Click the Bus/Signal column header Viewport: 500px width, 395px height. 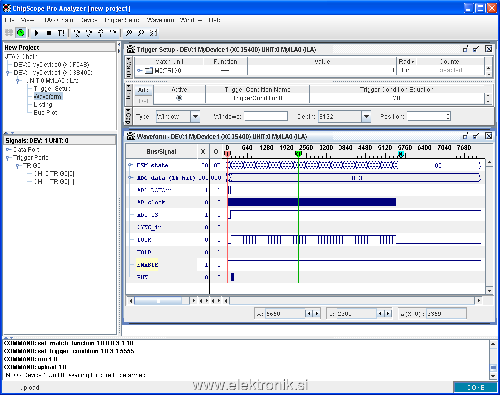162,152
